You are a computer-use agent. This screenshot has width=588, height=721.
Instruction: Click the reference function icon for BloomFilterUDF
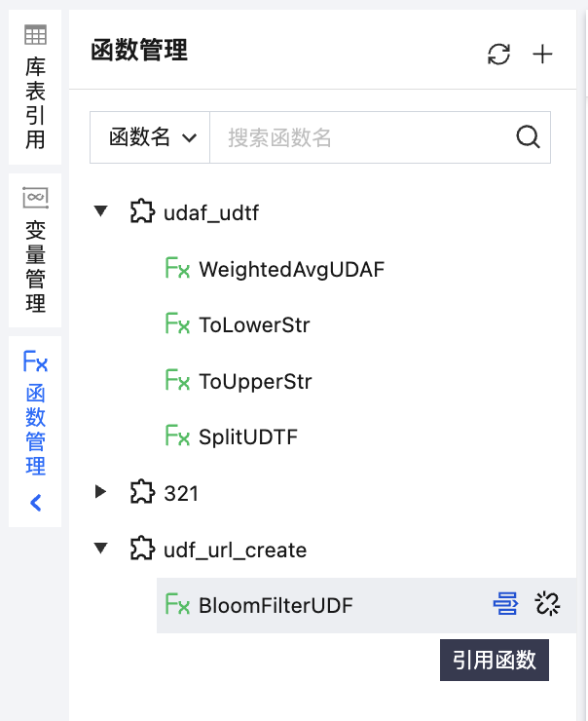click(x=505, y=604)
